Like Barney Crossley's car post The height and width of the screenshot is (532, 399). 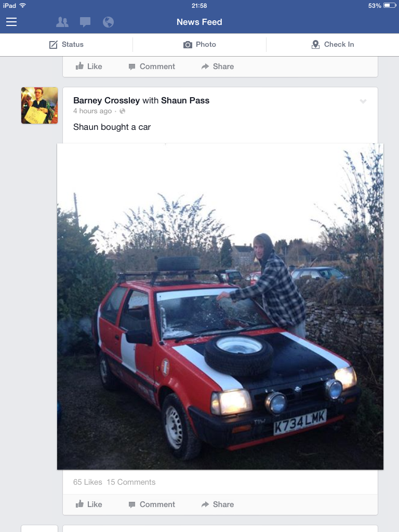pyautogui.click(x=88, y=504)
